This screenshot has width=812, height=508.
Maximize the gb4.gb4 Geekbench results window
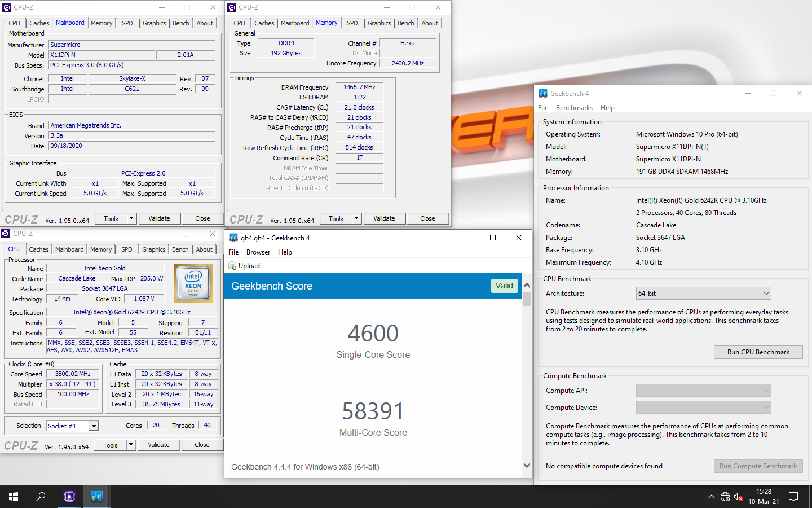493,238
